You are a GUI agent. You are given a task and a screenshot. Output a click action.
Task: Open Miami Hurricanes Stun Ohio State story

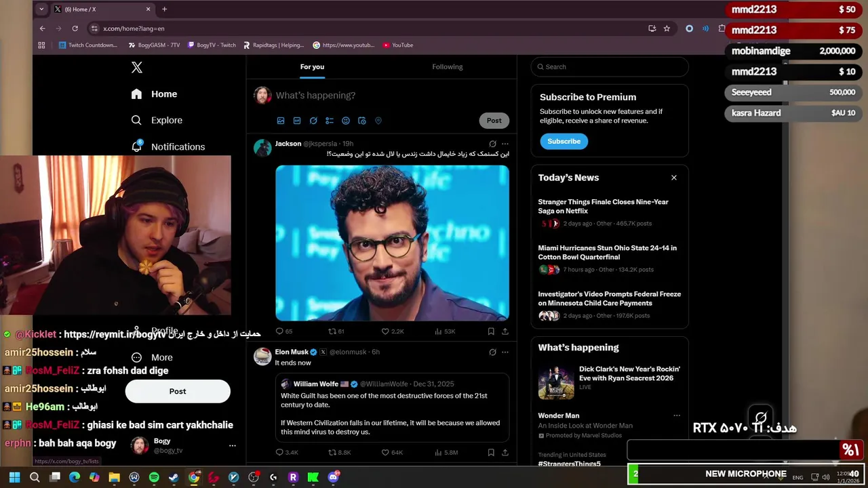coord(609,258)
